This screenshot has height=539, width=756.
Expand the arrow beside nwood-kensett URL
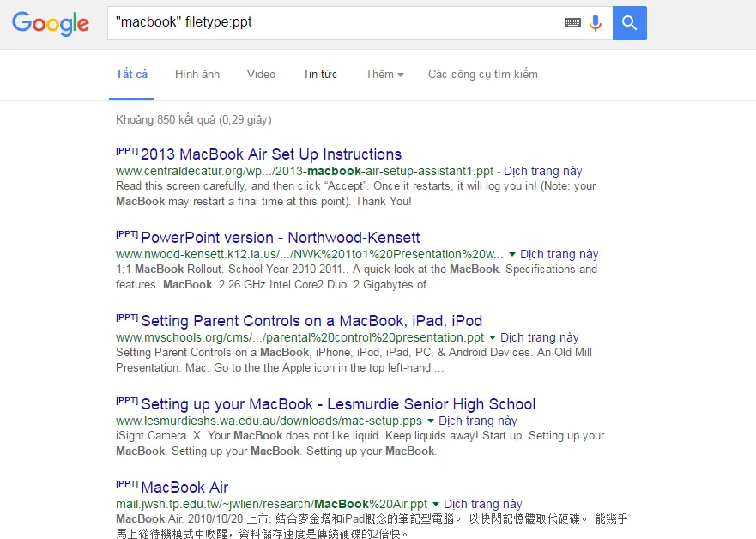512,254
